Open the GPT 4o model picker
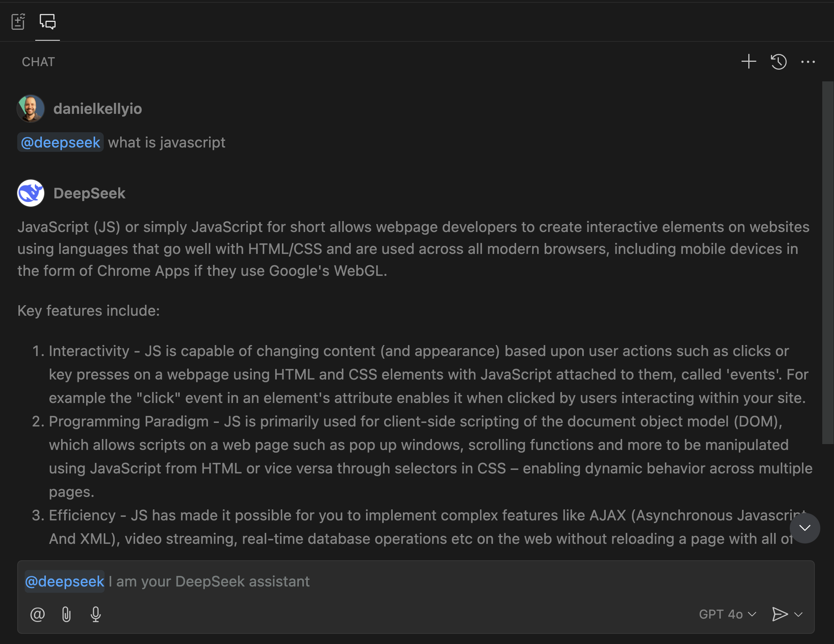This screenshot has width=834, height=644. 727,614
